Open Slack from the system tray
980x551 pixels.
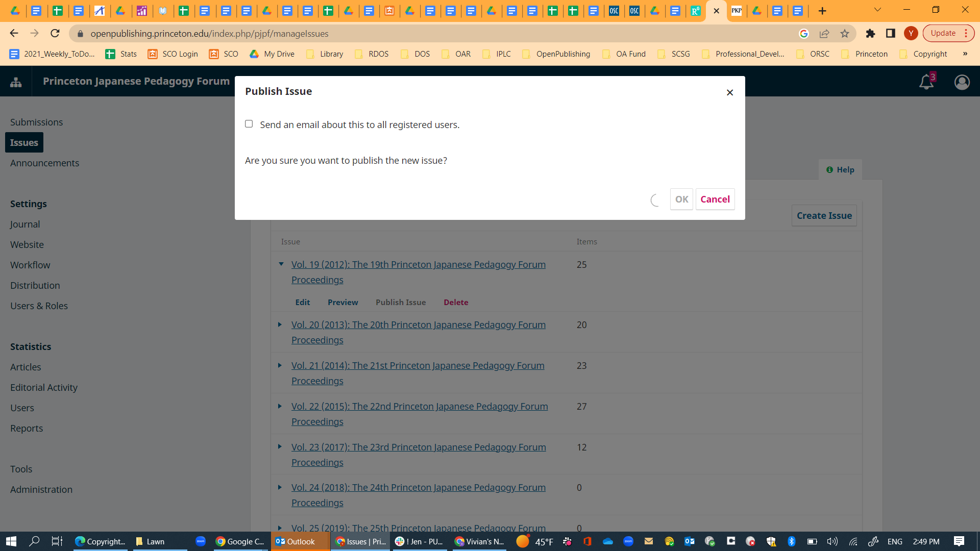567,542
